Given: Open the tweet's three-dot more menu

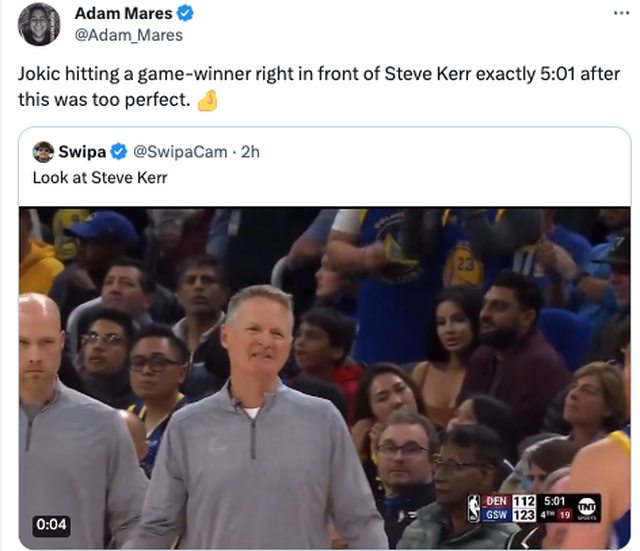Looking at the screenshot, I should 621,13.
